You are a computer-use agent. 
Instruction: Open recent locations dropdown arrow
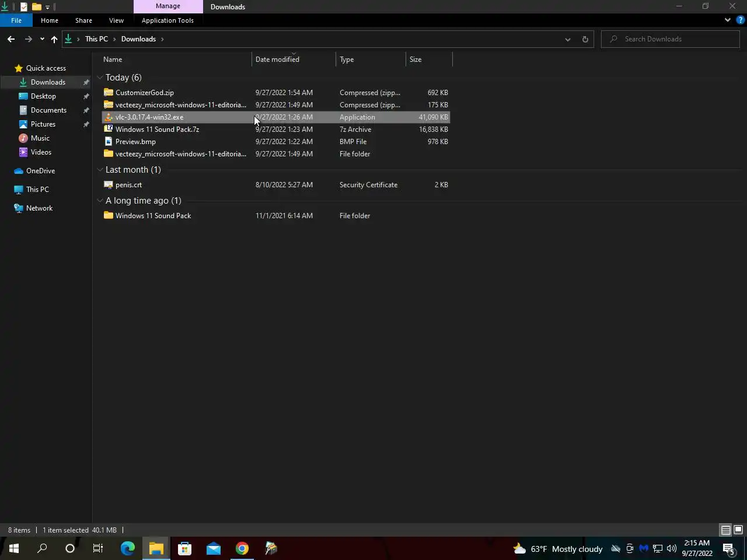coord(42,39)
